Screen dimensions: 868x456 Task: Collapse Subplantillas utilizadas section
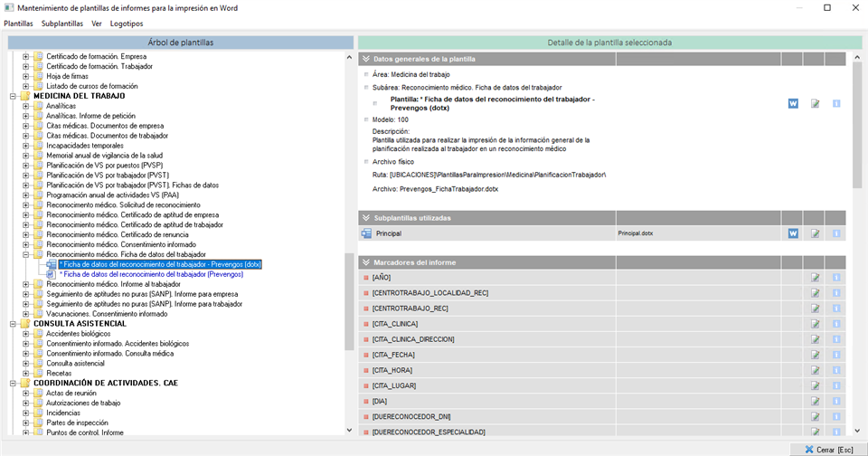tap(366, 218)
